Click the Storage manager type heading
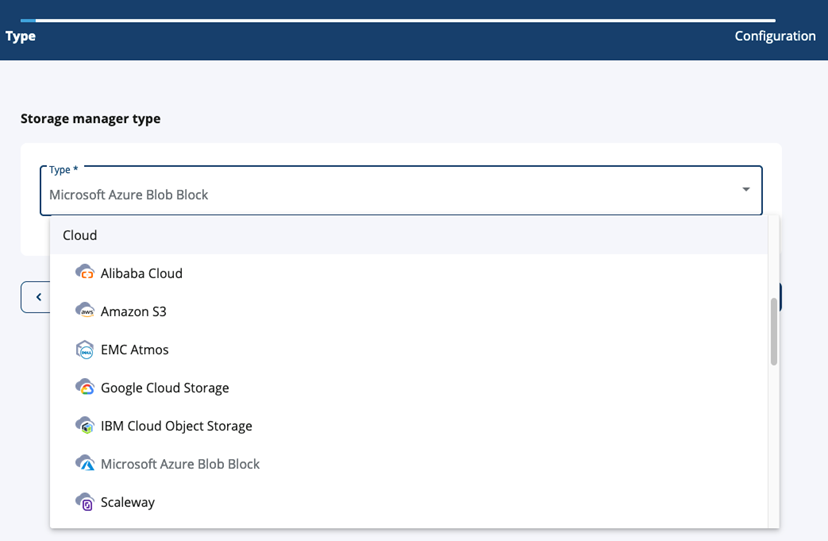Viewport: 828px width, 541px height. [90, 119]
